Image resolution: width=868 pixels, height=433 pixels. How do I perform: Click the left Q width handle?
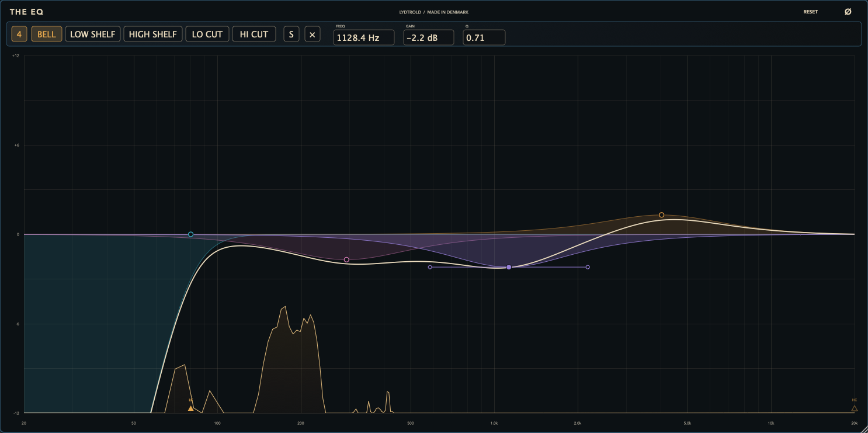430,267
